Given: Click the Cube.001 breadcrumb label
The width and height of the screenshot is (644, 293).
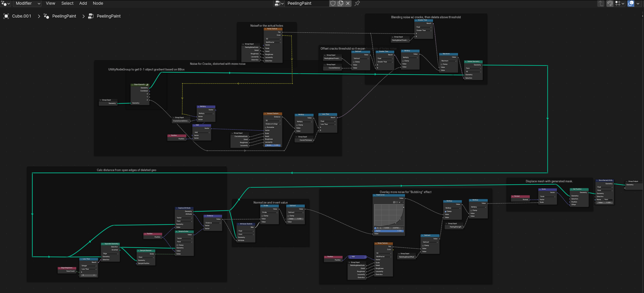Looking at the screenshot, I should tap(22, 16).
